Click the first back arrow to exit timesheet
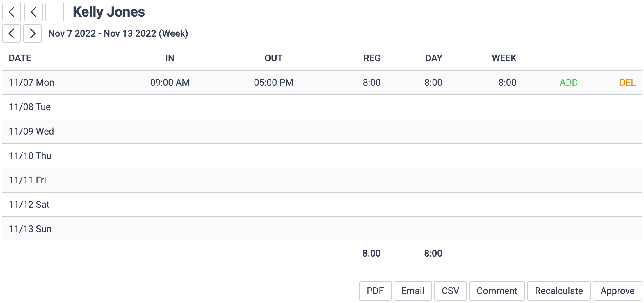This screenshot has width=644, height=303. pos(11,12)
